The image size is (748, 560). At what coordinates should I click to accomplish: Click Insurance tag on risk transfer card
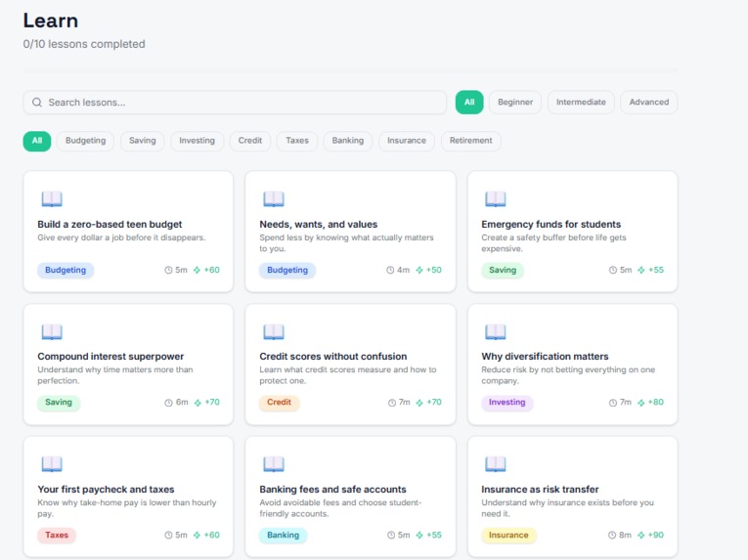click(x=508, y=536)
